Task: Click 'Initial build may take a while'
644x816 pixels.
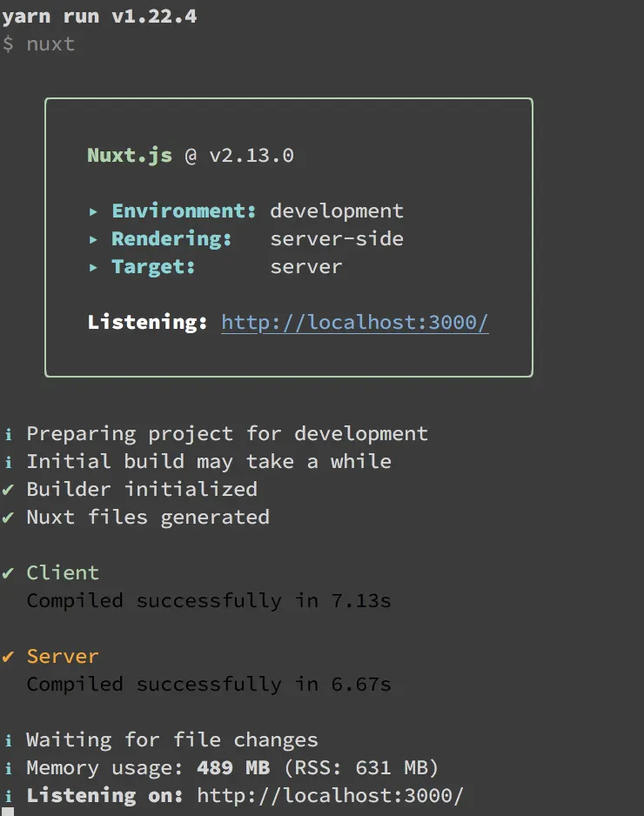Action: click(x=209, y=461)
